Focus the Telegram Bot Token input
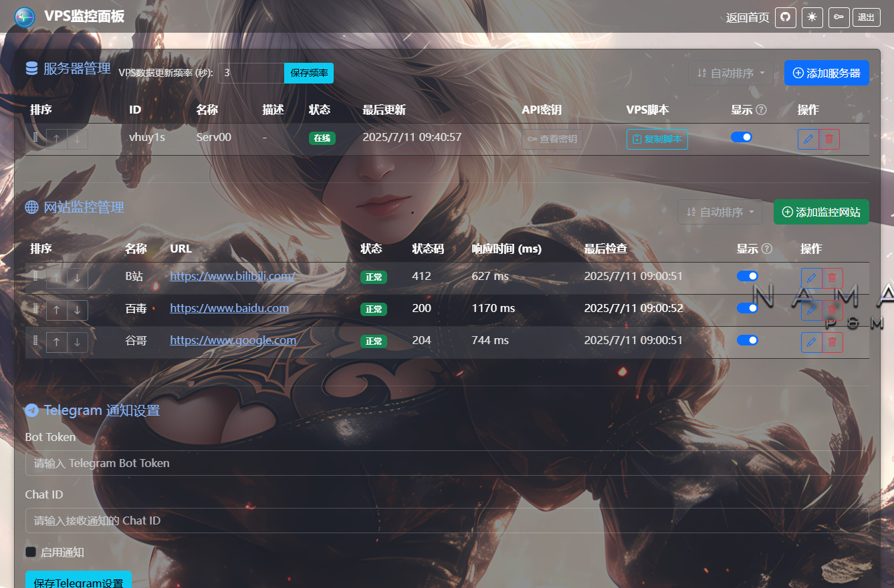This screenshot has height=588, width=894. [x=447, y=463]
